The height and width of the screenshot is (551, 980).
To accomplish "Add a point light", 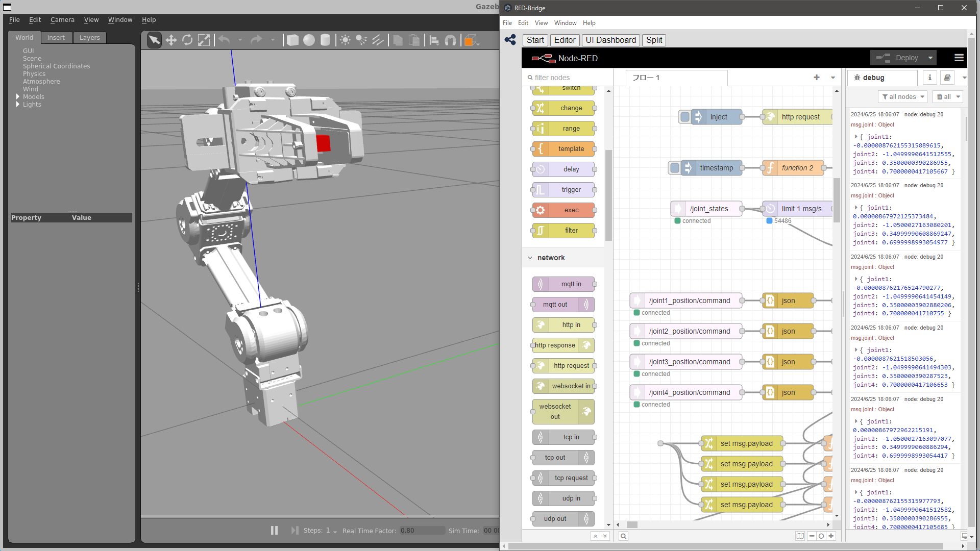I will tap(345, 40).
